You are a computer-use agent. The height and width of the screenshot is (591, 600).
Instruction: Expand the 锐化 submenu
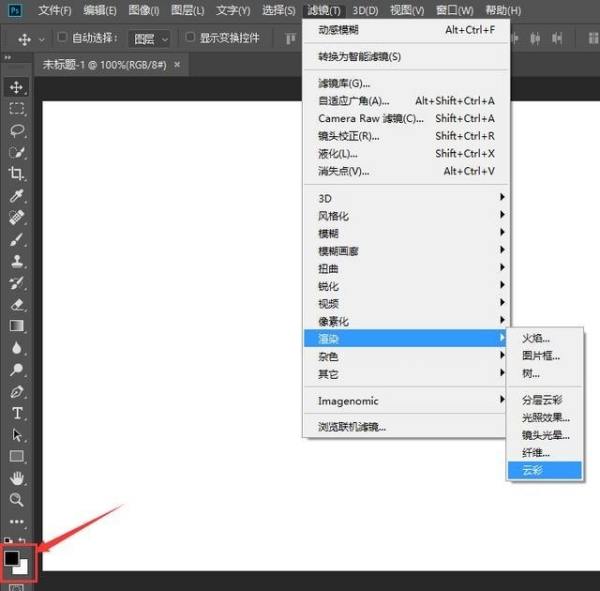(405, 286)
